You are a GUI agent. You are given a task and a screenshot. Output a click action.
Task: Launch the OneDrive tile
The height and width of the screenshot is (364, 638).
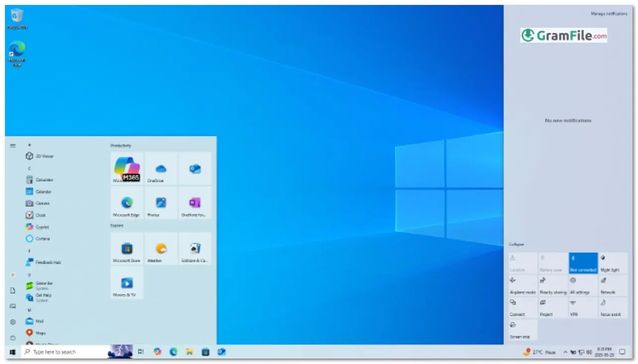[x=161, y=169]
